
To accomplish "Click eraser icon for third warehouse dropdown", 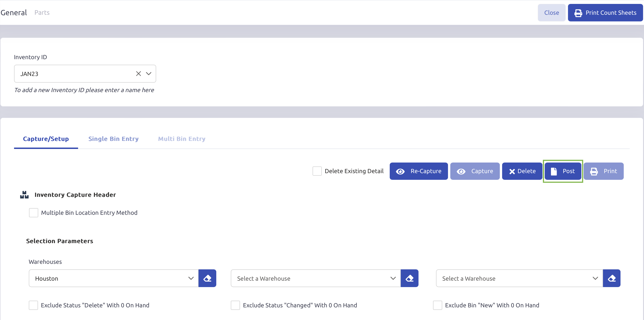I will 611,278.
